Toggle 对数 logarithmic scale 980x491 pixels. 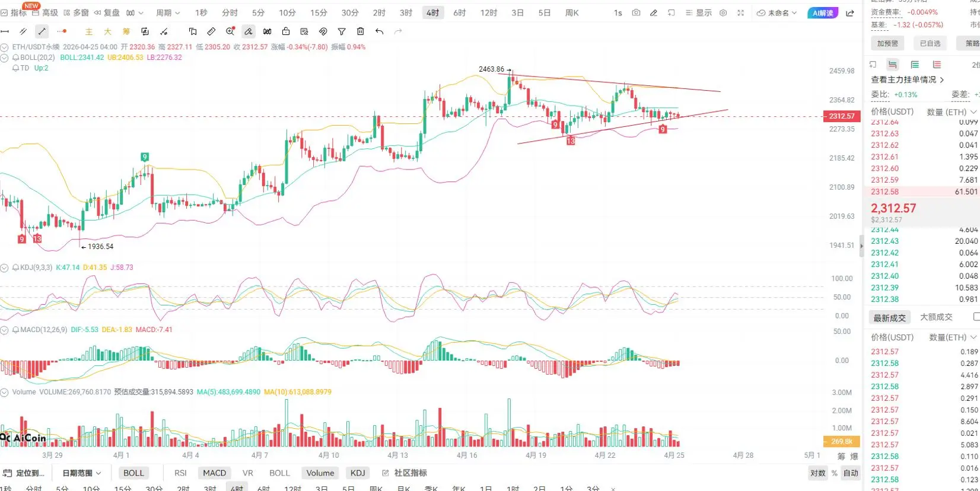[x=818, y=473]
